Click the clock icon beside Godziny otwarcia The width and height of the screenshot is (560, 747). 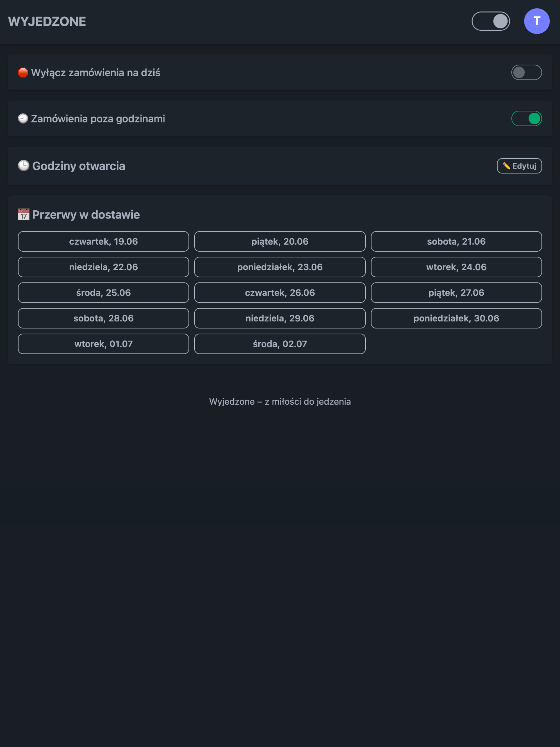24,166
